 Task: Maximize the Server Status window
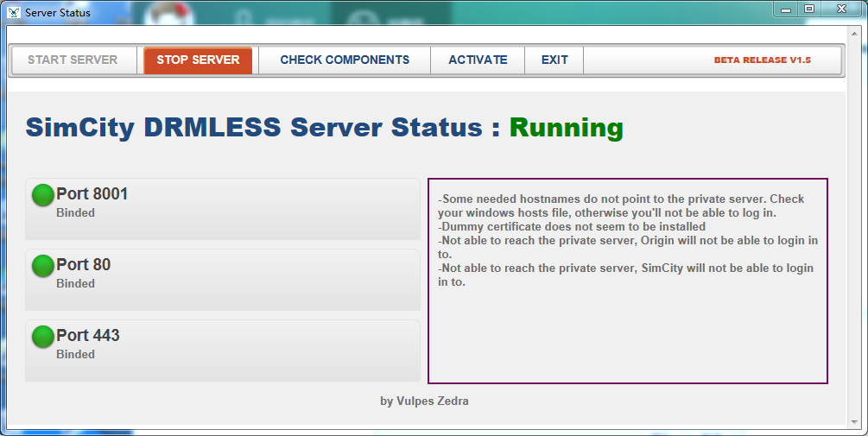tap(809, 9)
